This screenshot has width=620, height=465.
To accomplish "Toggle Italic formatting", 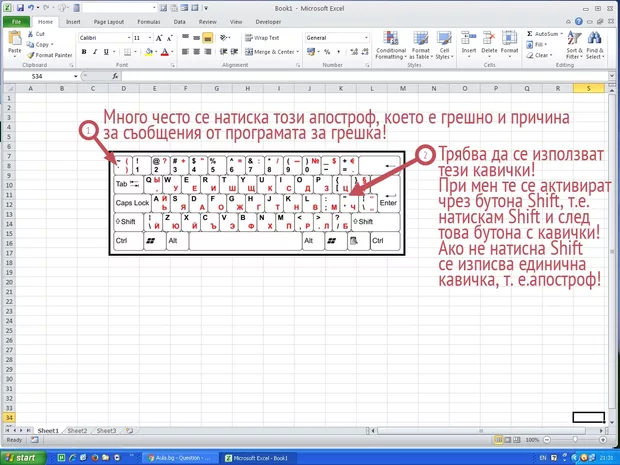I will point(95,52).
